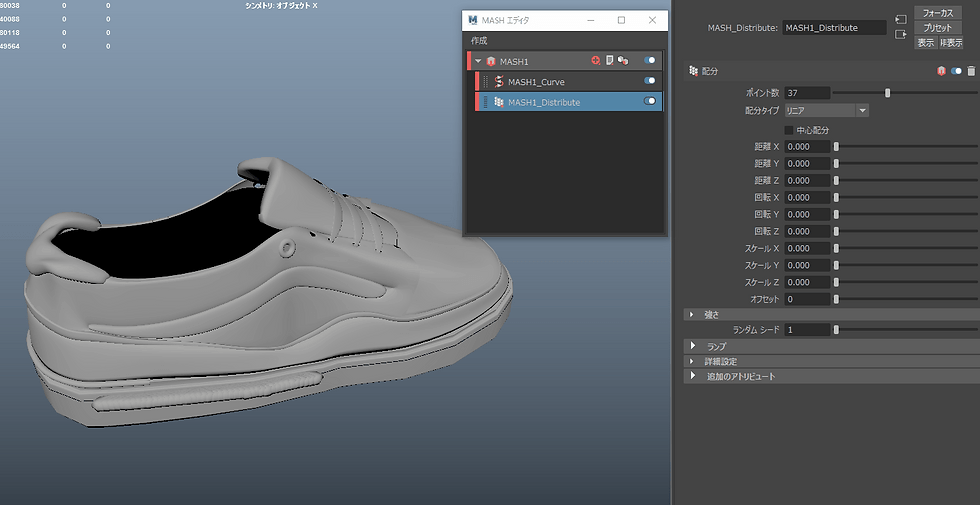Toggle the MASH1_Distribute enable switch
The image size is (980, 505).
pyautogui.click(x=649, y=101)
